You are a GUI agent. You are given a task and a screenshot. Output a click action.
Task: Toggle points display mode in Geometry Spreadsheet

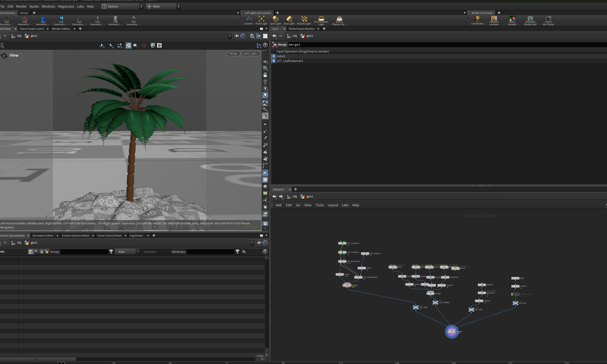pyautogui.click(x=31, y=252)
